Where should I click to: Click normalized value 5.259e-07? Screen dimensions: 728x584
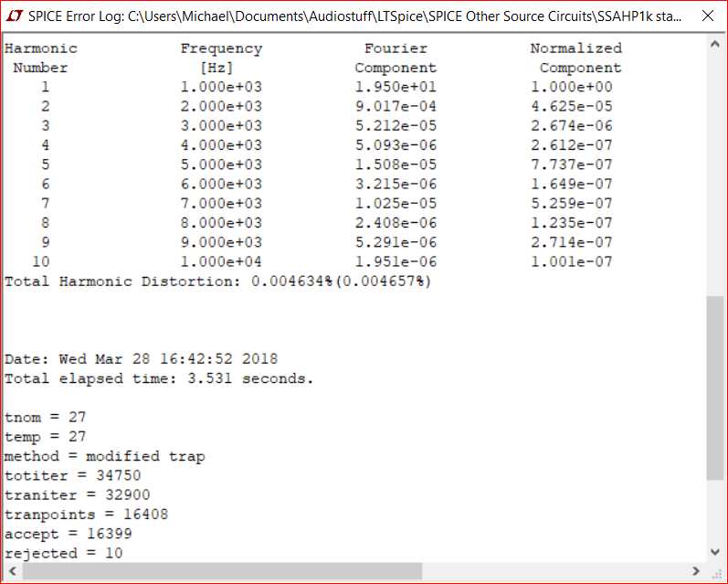(x=572, y=204)
